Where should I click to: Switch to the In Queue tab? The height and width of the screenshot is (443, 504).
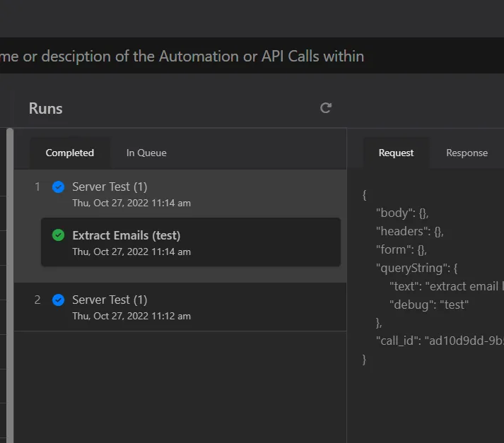pos(146,153)
